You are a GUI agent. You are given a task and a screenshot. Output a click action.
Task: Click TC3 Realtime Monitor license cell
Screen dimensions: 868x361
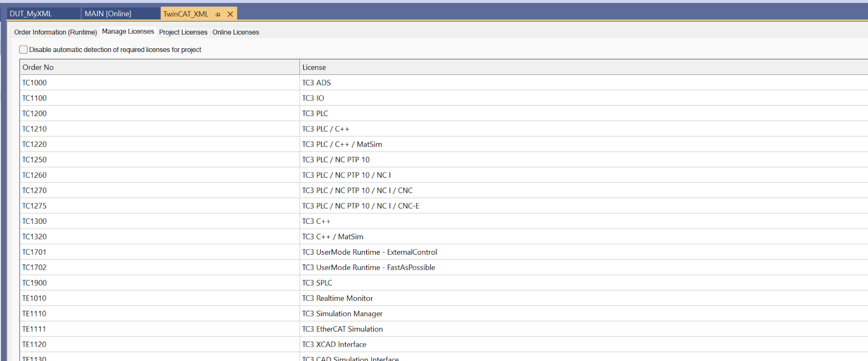click(x=584, y=298)
